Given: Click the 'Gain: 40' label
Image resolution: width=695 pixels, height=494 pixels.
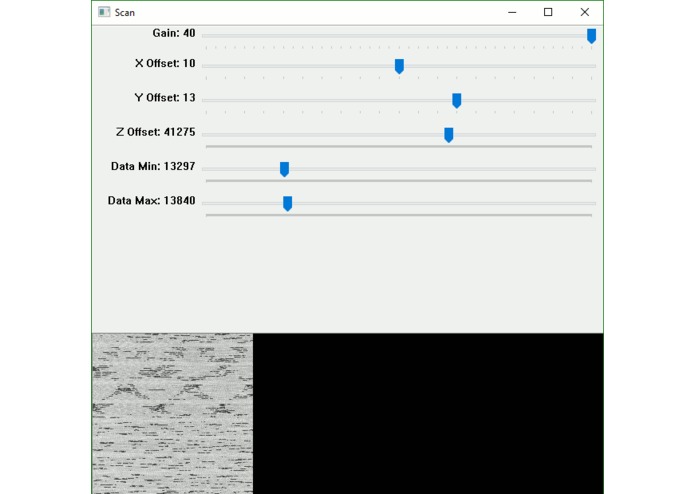Looking at the screenshot, I should click(174, 33).
